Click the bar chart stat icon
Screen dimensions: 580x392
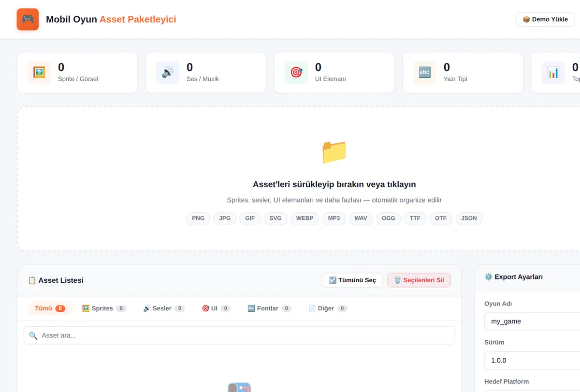tap(553, 73)
